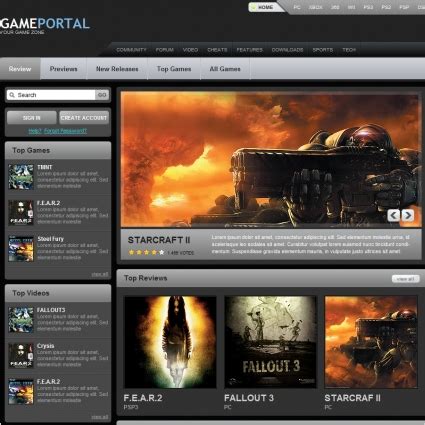Screen dimensions: 425x425
Task: Select the PS3 platform link
Action: [x=368, y=7]
